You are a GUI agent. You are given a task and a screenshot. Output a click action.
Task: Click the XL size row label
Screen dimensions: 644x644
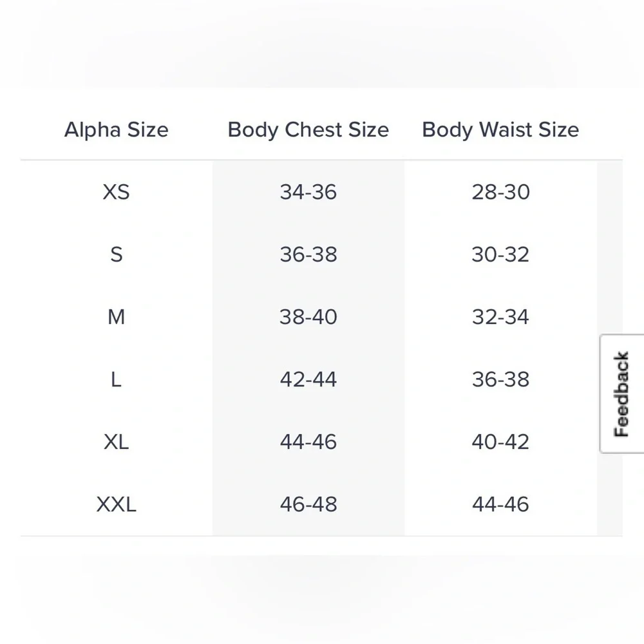click(x=116, y=442)
